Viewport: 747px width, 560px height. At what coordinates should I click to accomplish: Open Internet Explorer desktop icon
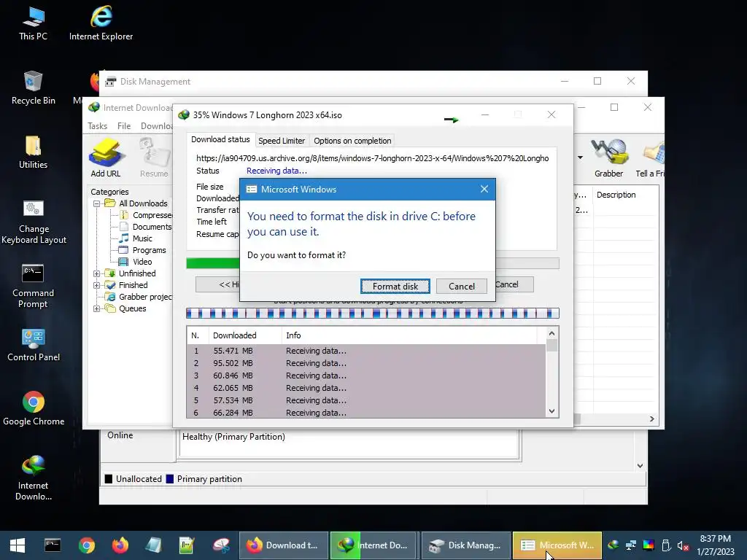(x=101, y=24)
